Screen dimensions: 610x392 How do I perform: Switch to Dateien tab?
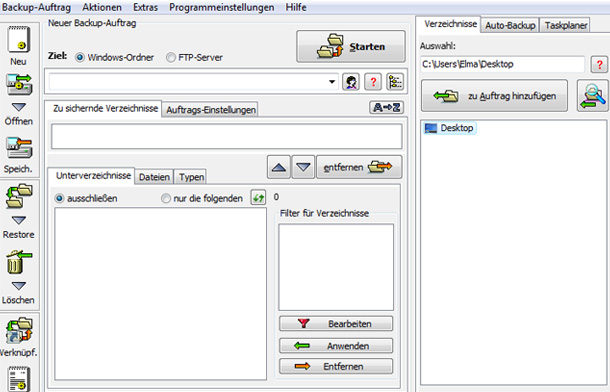pos(154,177)
